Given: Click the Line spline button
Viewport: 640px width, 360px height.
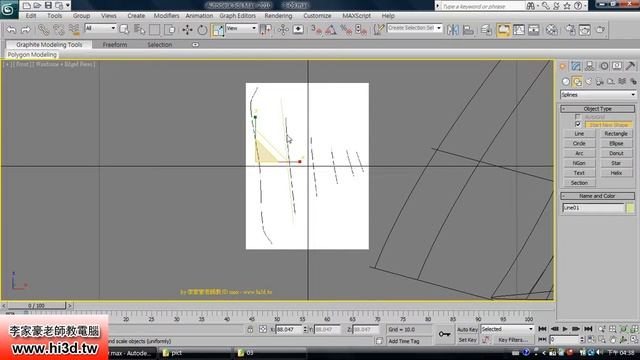Looking at the screenshot, I should pyautogui.click(x=579, y=134).
